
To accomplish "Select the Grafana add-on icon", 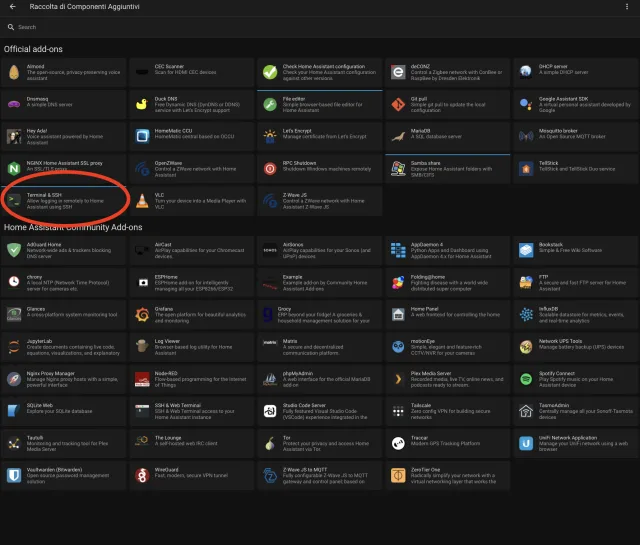I will pyautogui.click(x=142, y=313).
